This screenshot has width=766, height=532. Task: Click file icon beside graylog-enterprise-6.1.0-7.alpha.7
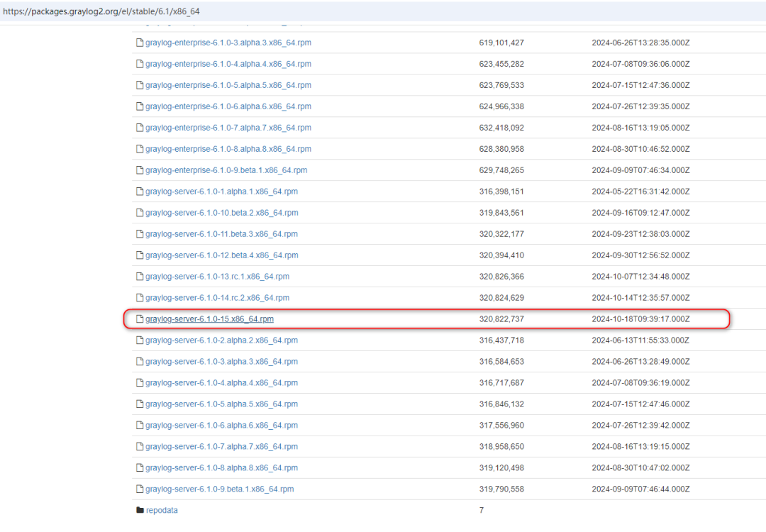coord(140,128)
